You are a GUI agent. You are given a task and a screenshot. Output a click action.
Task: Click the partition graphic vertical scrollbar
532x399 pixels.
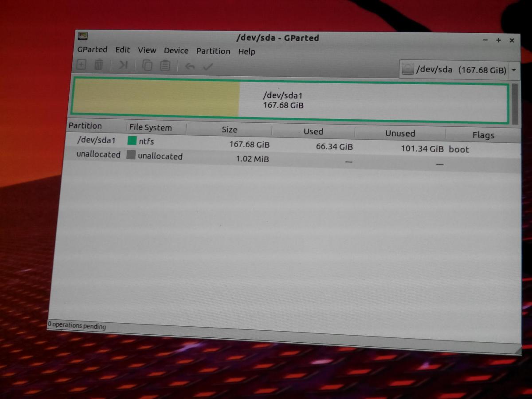coord(515,104)
